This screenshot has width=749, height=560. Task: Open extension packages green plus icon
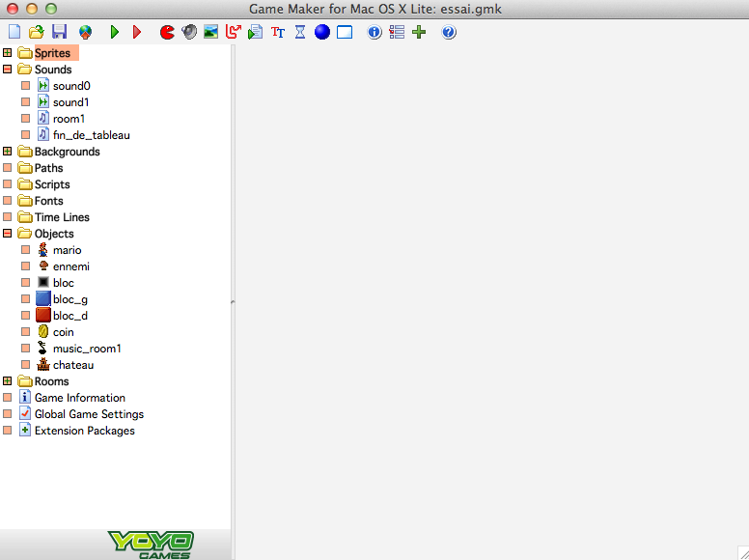point(419,32)
